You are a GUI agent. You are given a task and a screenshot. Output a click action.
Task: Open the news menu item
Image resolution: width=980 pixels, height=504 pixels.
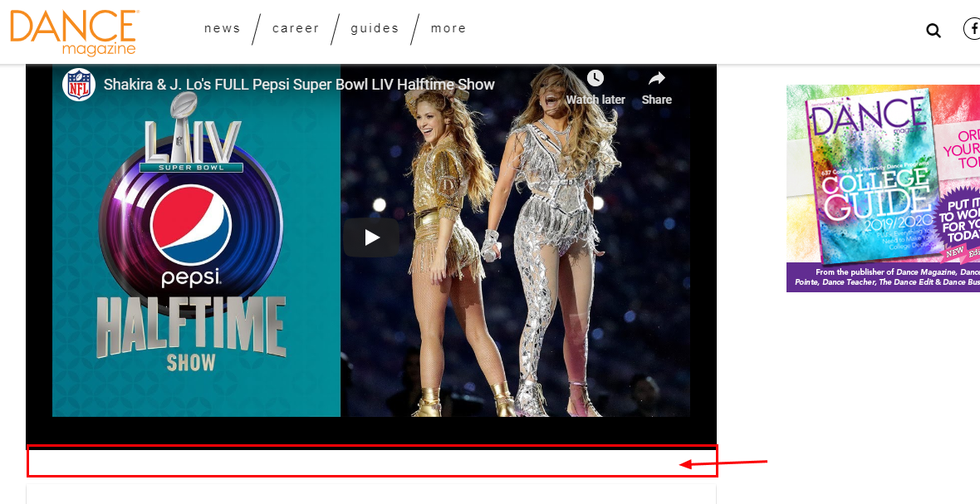pyautogui.click(x=222, y=28)
